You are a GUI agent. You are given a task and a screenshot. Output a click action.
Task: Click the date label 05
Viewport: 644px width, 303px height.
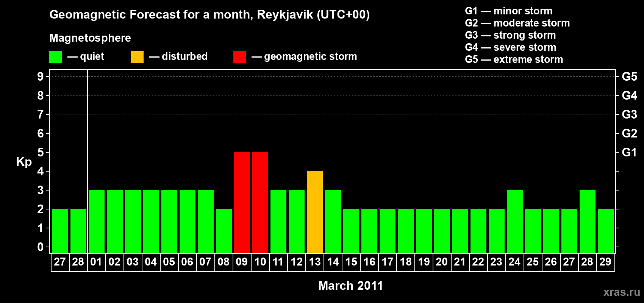(169, 262)
